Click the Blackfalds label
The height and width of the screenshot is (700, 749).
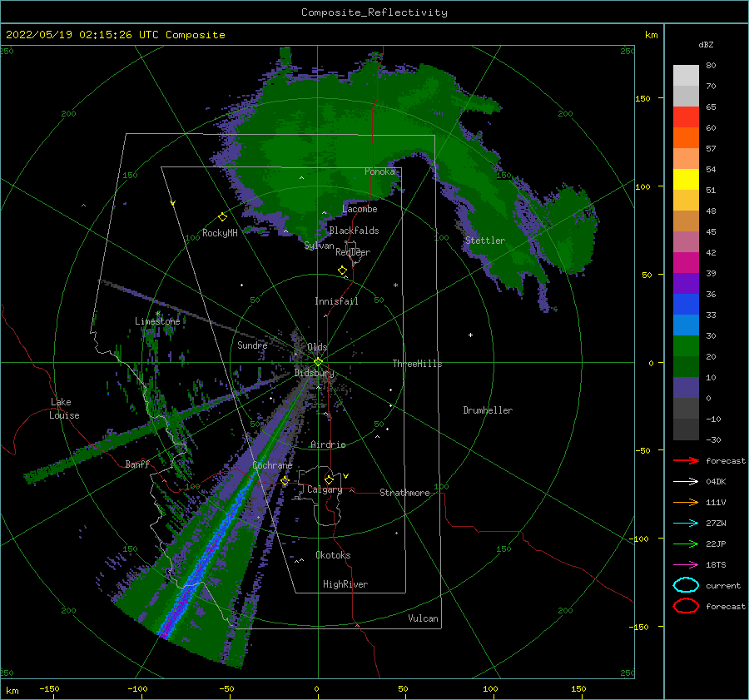[354, 231]
